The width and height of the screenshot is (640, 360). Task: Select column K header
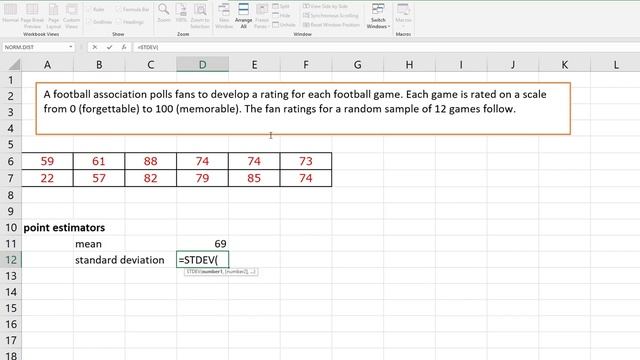tap(564, 64)
